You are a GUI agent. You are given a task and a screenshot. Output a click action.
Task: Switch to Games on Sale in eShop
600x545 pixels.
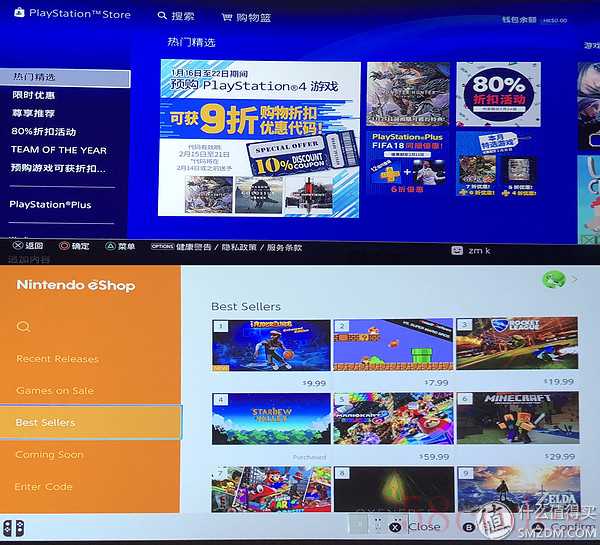point(55,391)
